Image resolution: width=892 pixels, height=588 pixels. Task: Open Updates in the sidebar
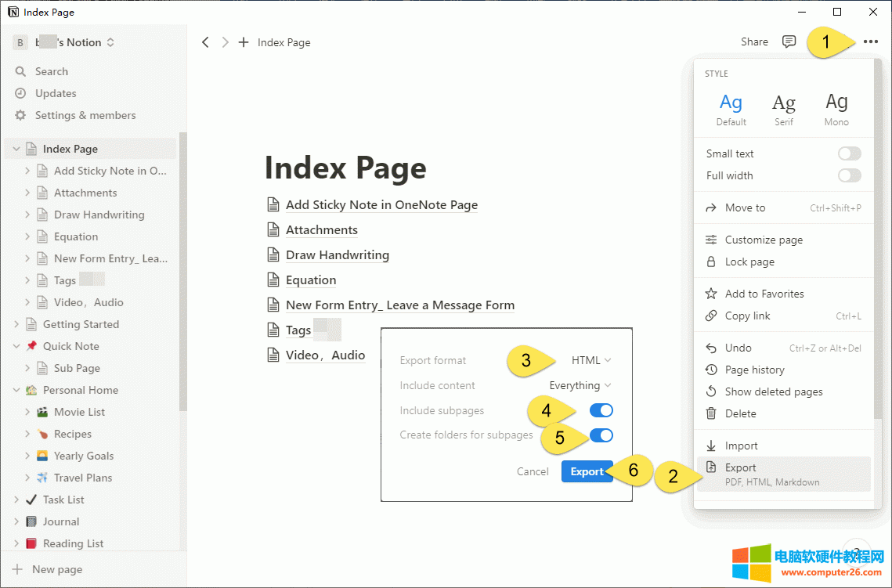(x=55, y=93)
